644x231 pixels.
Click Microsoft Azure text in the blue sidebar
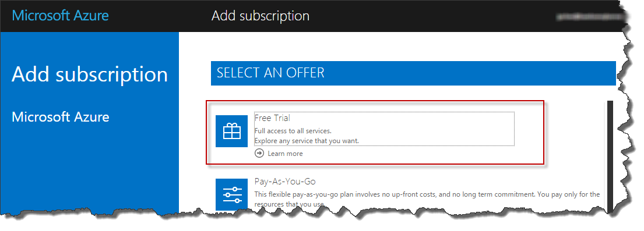[x=61, y=117]
